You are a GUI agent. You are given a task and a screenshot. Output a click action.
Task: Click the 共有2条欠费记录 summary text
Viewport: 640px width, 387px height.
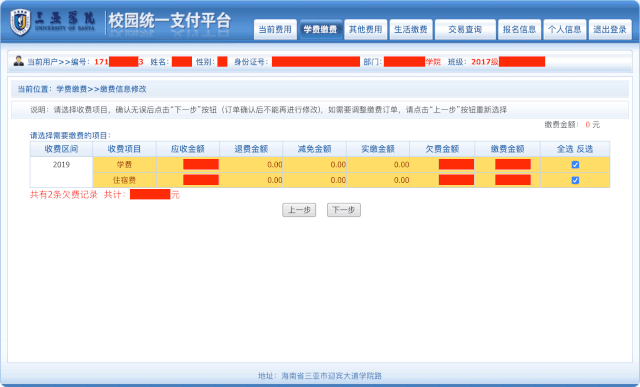point(64,195)
